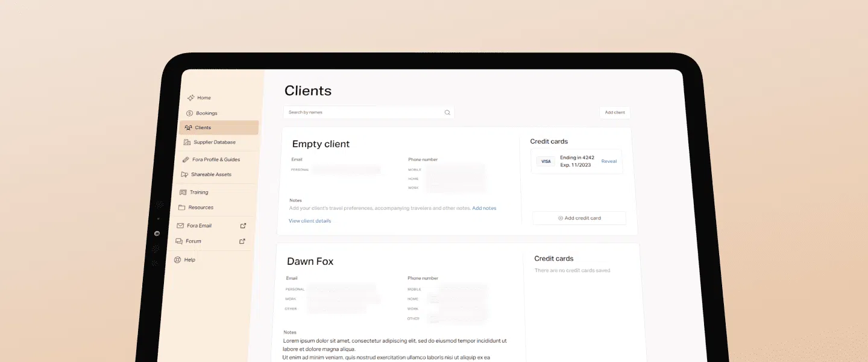Click the Add notes link
The width and height of the screenshot is (868, 362).
(x=484, y=208)
